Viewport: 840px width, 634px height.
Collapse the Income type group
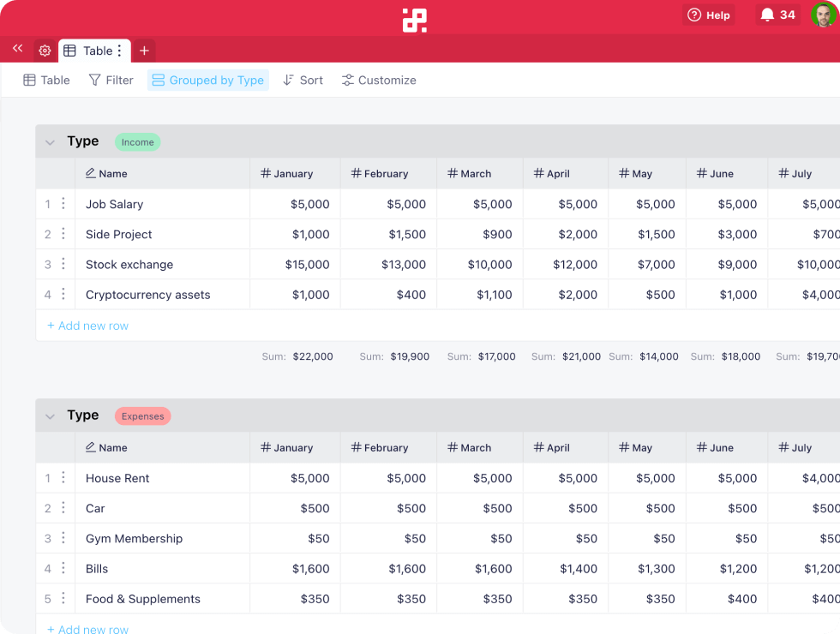coord(50,142)
